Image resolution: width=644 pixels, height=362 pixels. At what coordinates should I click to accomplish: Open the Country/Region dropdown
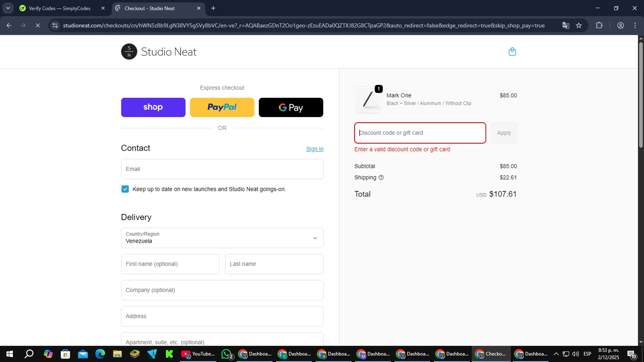click(222, 238)
